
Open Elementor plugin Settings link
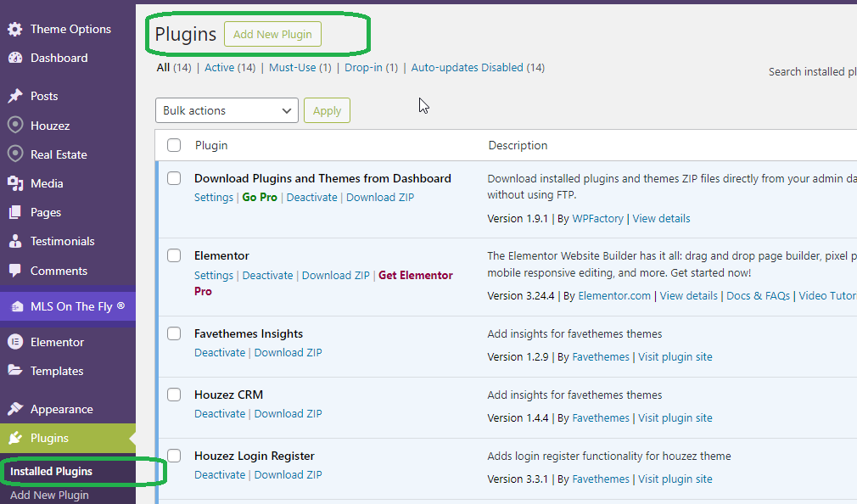[214, 275]
